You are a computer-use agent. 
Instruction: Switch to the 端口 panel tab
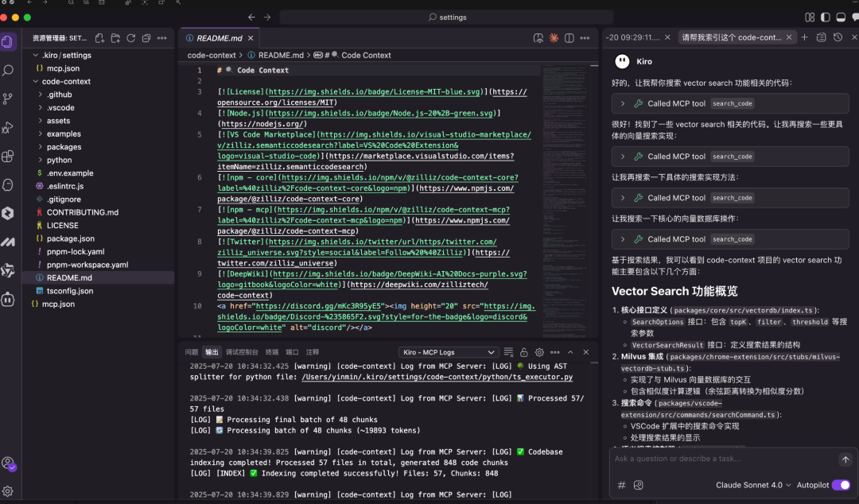coord(292,352)
